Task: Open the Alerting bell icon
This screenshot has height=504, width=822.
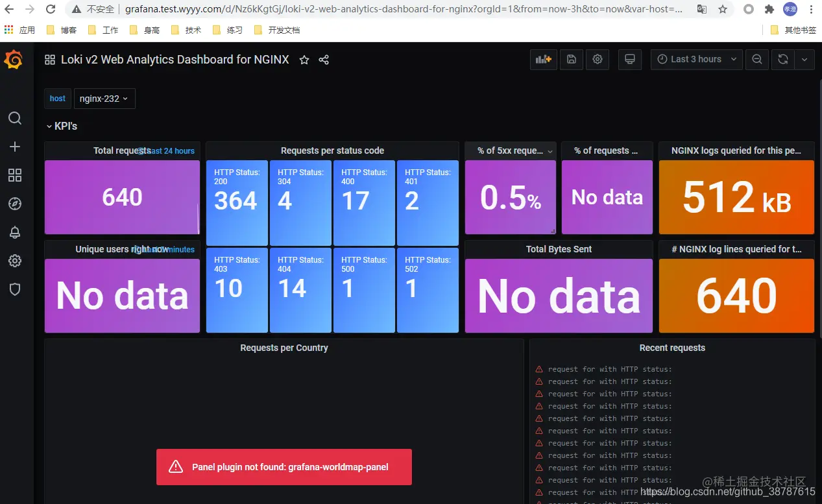Action: (15, 232)
